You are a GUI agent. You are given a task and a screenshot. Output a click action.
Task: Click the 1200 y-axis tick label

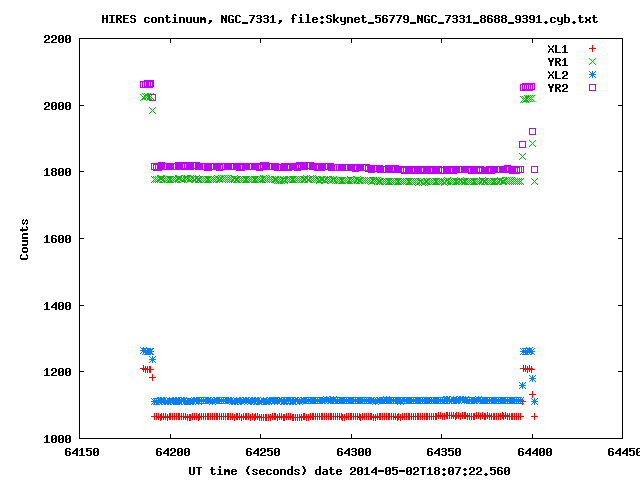tap(57, 372)
